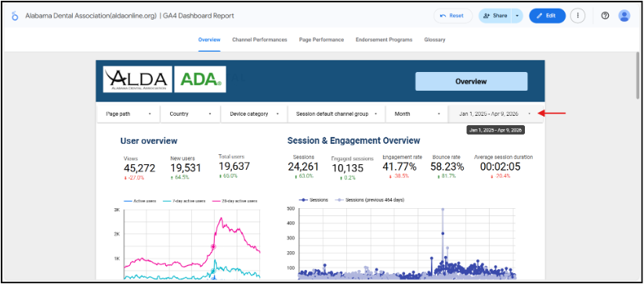Expand the Page path filter dropdown
Image resolution: width=644 pixels, height=284 pixels.
click(x=128, y=113)
